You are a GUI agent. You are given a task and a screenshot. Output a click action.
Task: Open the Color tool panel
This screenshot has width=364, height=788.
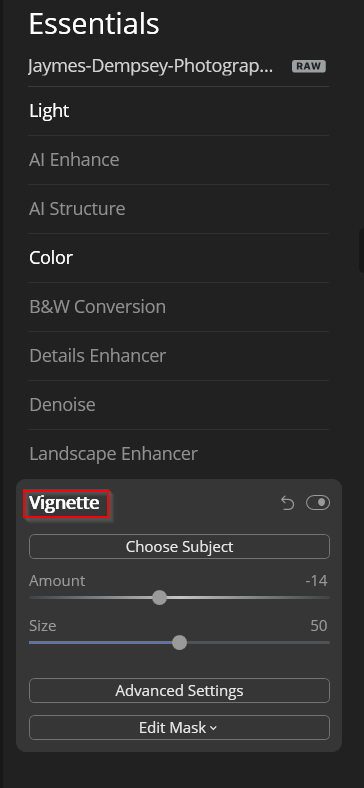pos(178,258)
